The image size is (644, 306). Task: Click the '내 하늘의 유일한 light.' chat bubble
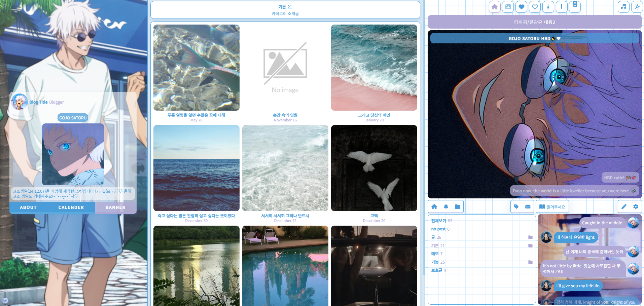tap(576, 237)
